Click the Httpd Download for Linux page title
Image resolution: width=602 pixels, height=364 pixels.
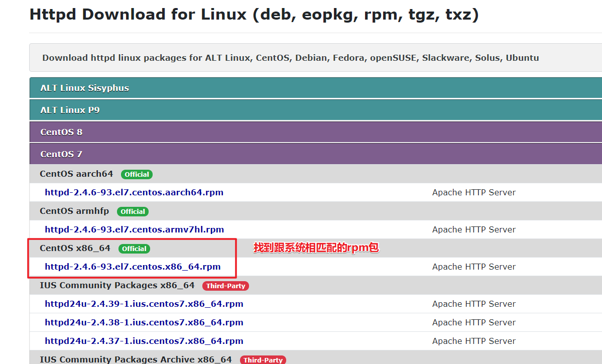coord(254,15)
